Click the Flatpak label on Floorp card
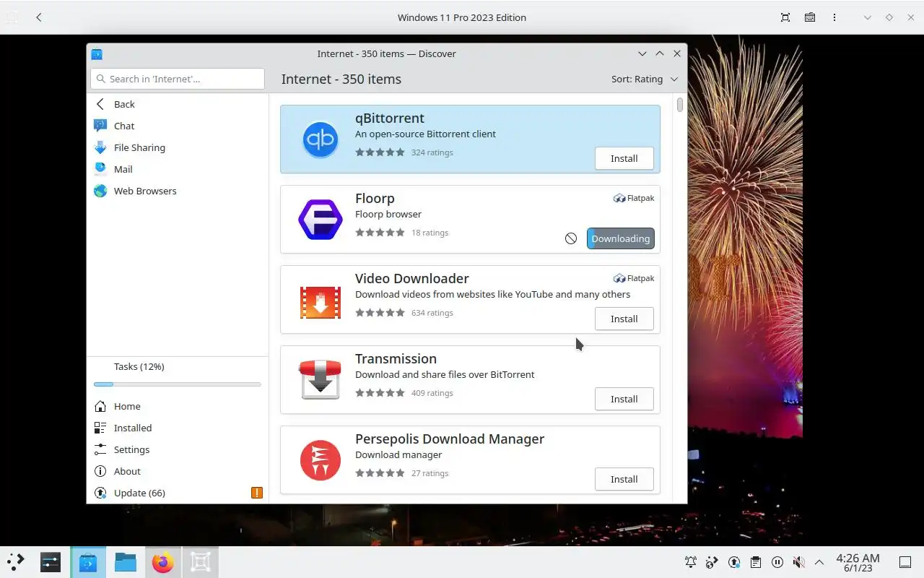The image size is (924, 578). pos(634,198)
